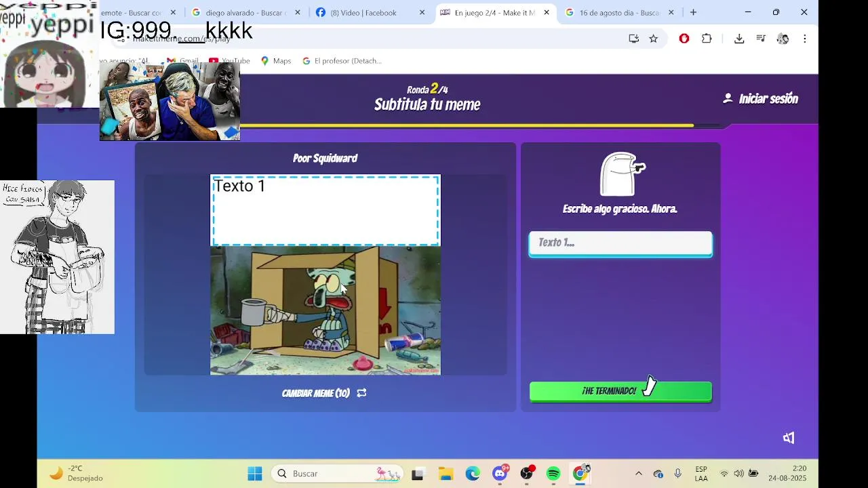This screenshot has width=868, height=488.
Task: Open OBS Studio from taskbar
Action: click(x=527, y=473)
